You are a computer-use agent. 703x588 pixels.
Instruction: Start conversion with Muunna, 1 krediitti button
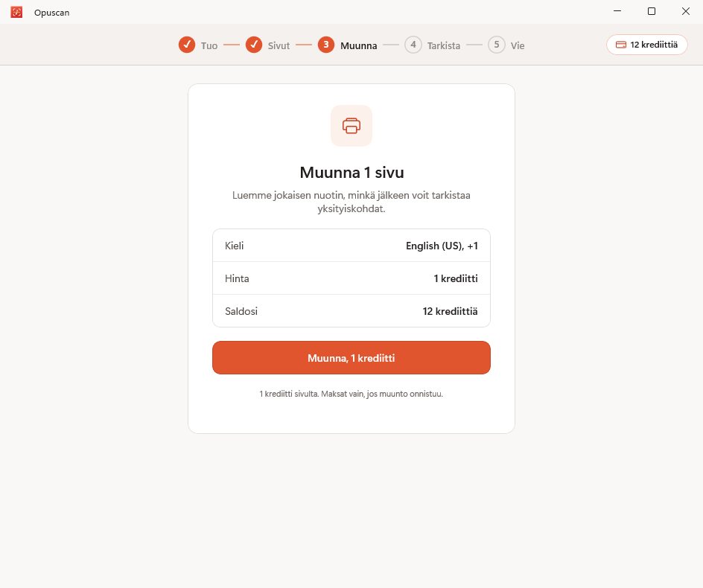point(351,358)
